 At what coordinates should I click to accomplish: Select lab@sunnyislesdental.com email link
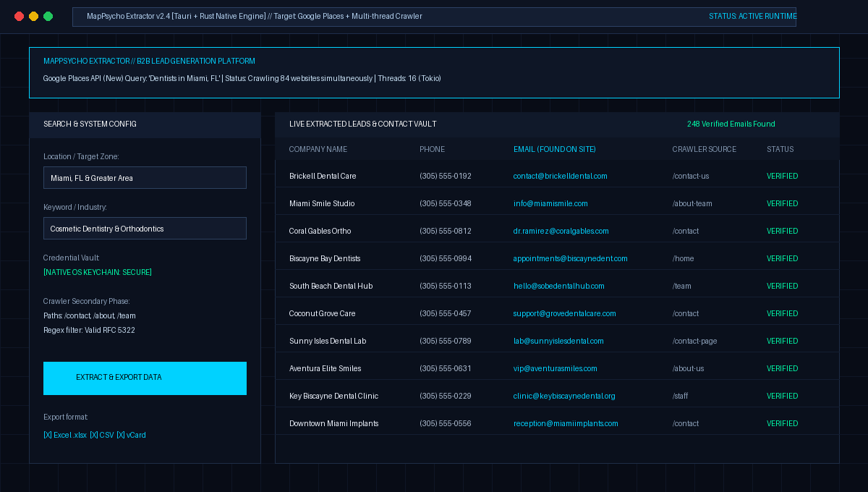(x=558, y=342)
